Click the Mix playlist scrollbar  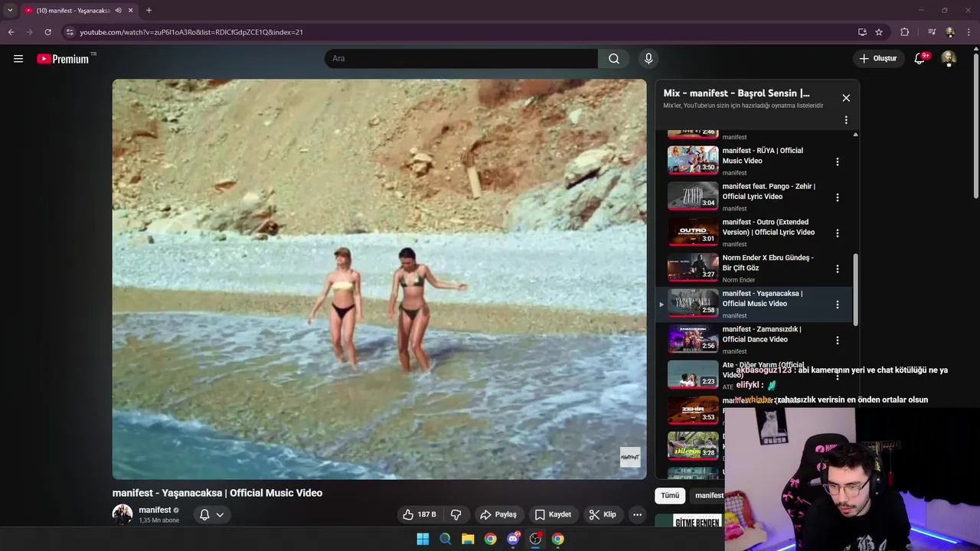coord(855,289)
